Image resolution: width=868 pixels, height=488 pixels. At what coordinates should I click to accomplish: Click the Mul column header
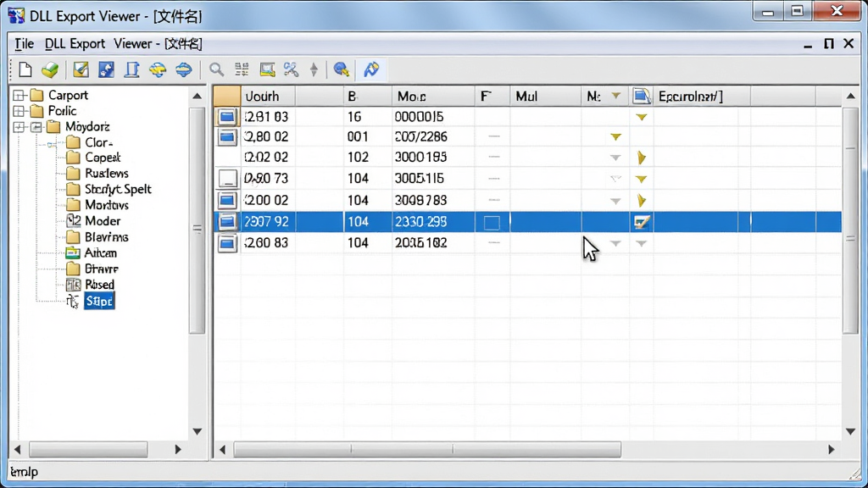tap(545, 97)
